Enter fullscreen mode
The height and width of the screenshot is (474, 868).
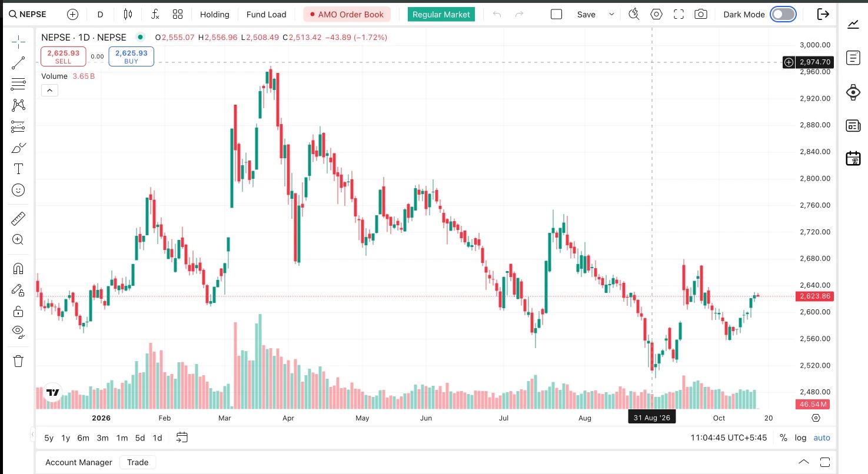[x=679, y=14]
